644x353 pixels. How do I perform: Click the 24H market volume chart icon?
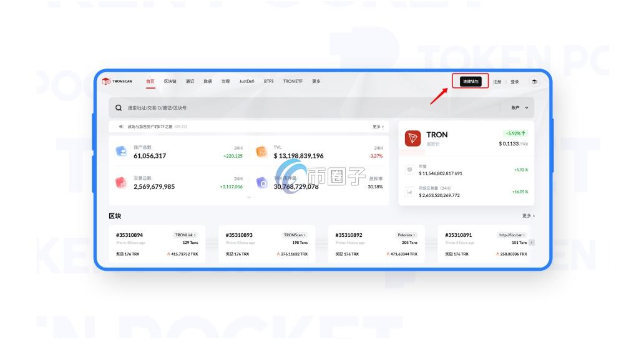409,191
